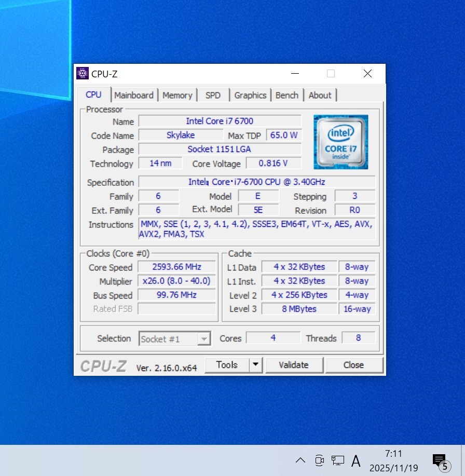
Task: Open the notification center icon
Action: (x=440, y=460)
